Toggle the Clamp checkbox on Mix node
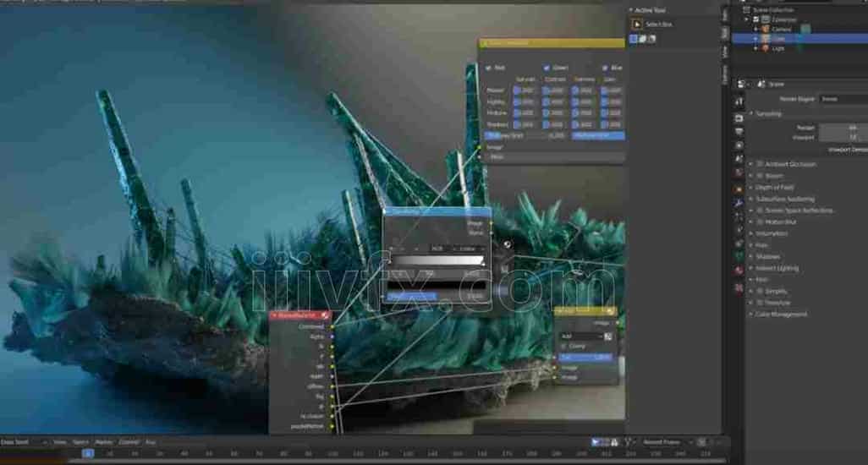 [564, 347]
